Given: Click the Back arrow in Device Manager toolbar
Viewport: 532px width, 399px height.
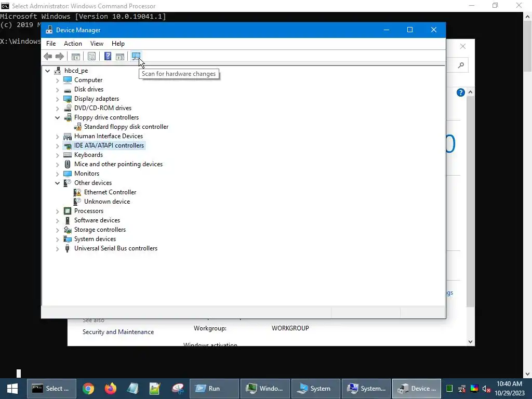Looking at the screenshot, I should [48, 56].
